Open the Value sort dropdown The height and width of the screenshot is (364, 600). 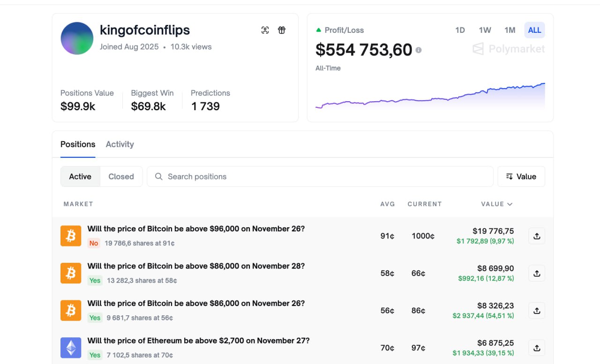(521, 177)
